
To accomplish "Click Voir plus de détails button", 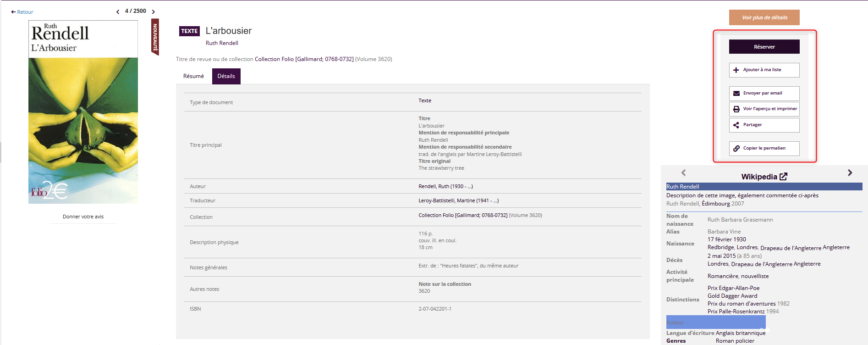I will tap(764, 17).
